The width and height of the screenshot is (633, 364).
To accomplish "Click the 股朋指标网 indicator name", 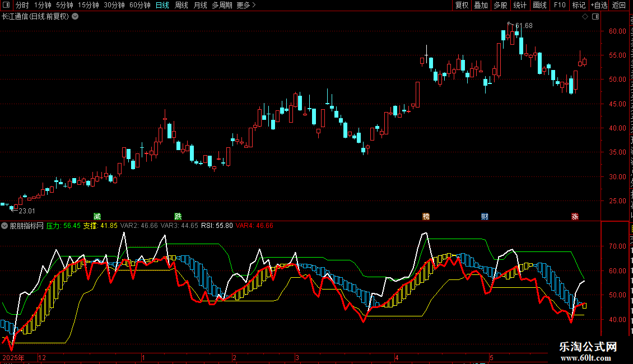I will coord(27,226).
